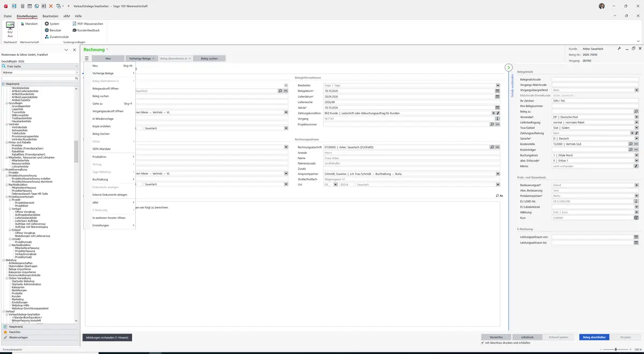Open Währung dropdown
This screenshot has height=354, width=644.
click(x=636, y=212)
